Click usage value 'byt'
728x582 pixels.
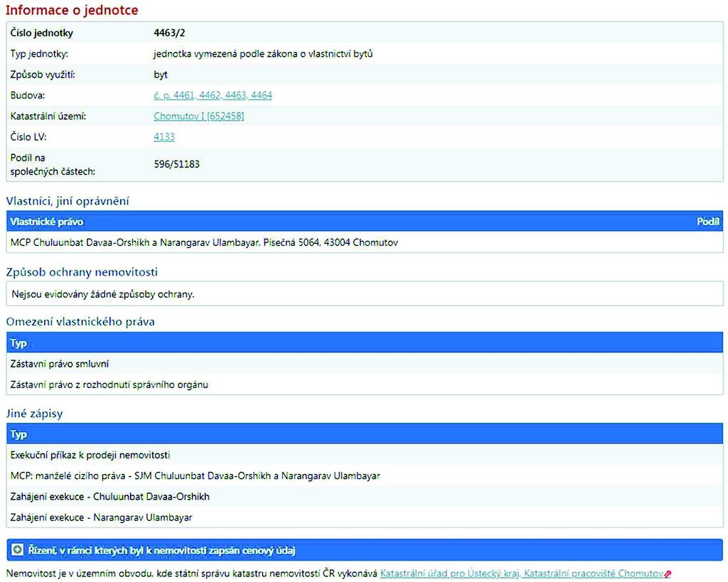click(161, 75)
